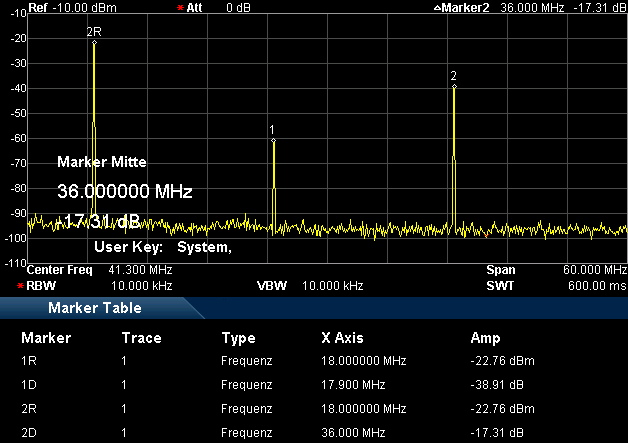Click the 2R reference marker at the peak
Image resolution: width=628 pixels, height=443 pixels.
coord(94,42)
